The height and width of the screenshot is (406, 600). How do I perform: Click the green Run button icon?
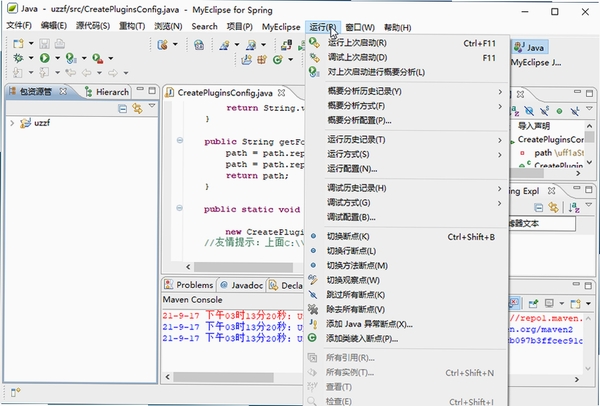tap(45, 58)
